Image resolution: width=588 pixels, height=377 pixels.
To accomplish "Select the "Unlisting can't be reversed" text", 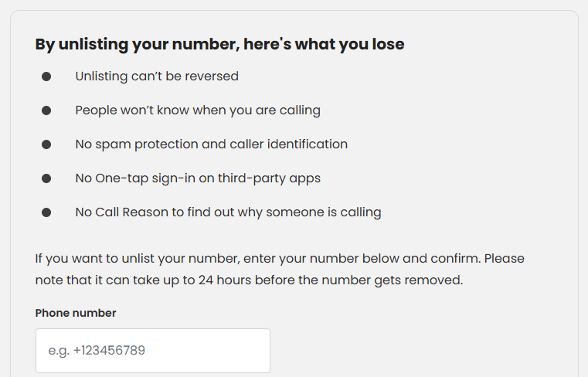I will (157, 76).
